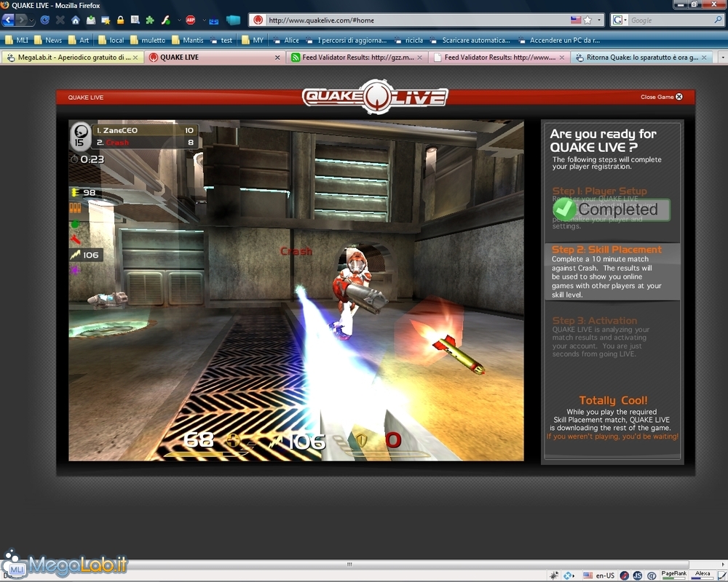Open the 'I percorsi di aggiorna...' bookmark

(x=347, y=41)
